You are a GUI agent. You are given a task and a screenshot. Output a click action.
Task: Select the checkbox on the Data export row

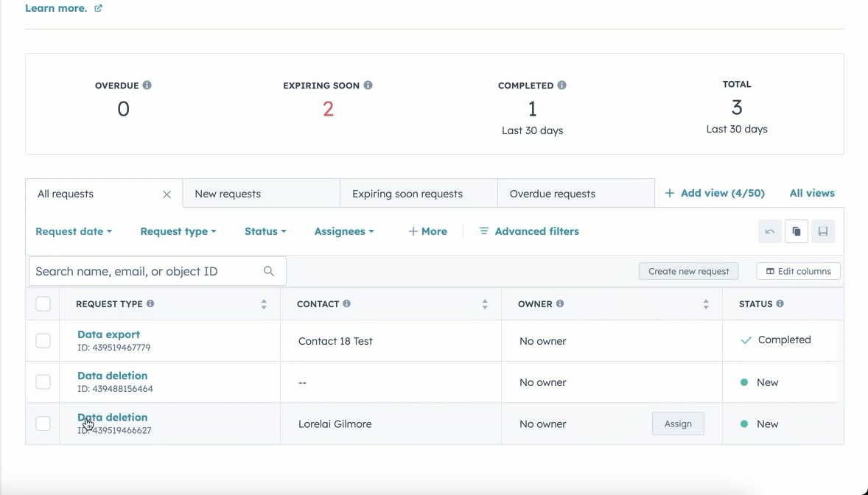(43, 340)
